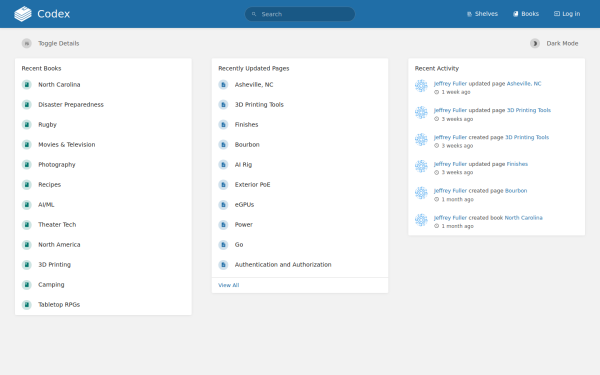Click the page icon next to AI Rig
600x375 pixels.
pos(223,165)
